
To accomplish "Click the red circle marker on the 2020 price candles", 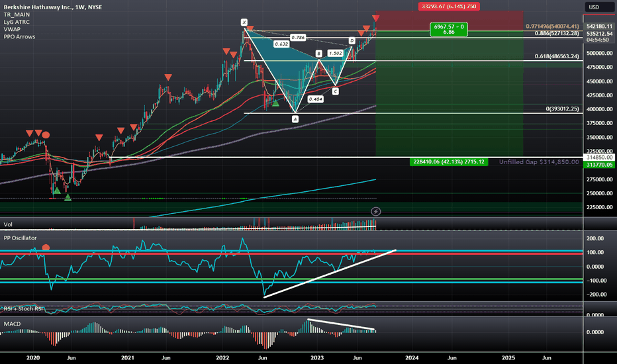I will pyautogui.click(x=46, y=136).
